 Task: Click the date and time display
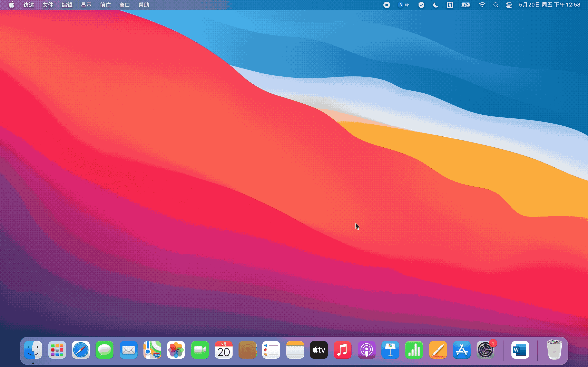pyautogui.click(x=550, y=5)
